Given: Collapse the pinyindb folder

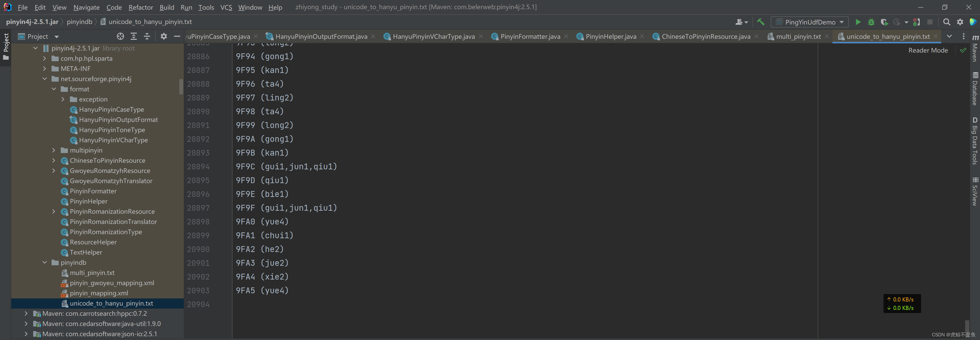Looking at the screenshot, I should tap(44, 262).
